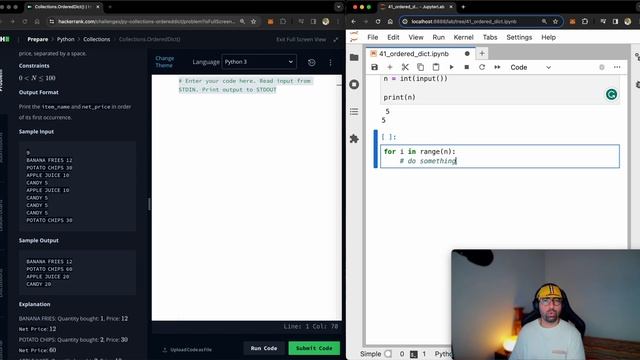Open the table of contents sidebar
The height and width of the screenshot is (360, 640).
[354, 111]
